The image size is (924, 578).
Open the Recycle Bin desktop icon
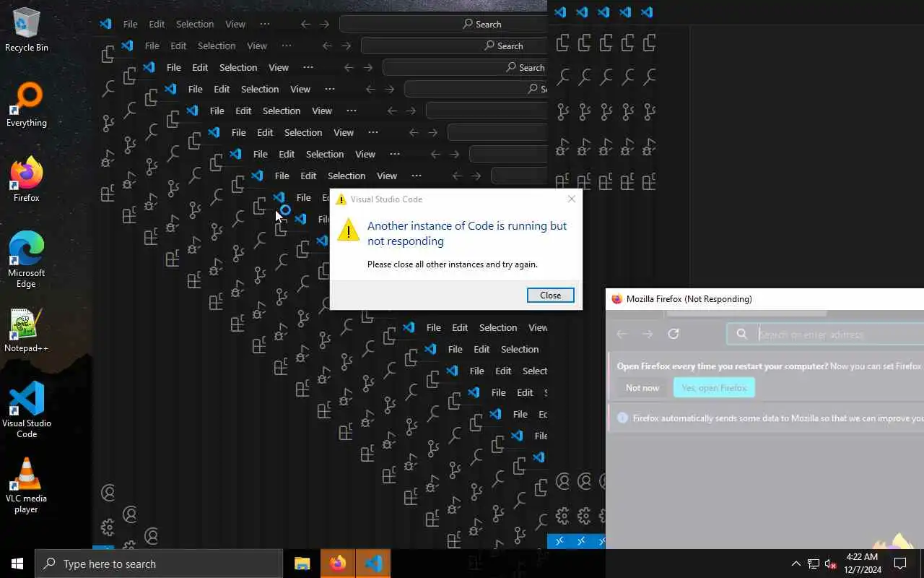[27, 30]
